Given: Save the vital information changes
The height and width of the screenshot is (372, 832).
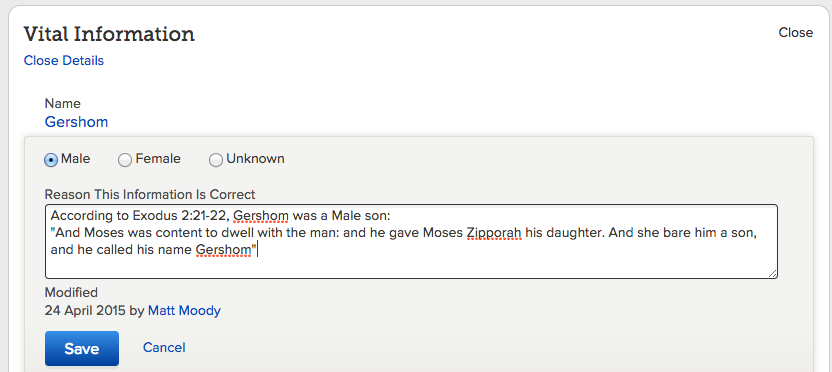Looking at the screenshot, I should (x=82, y=349).
